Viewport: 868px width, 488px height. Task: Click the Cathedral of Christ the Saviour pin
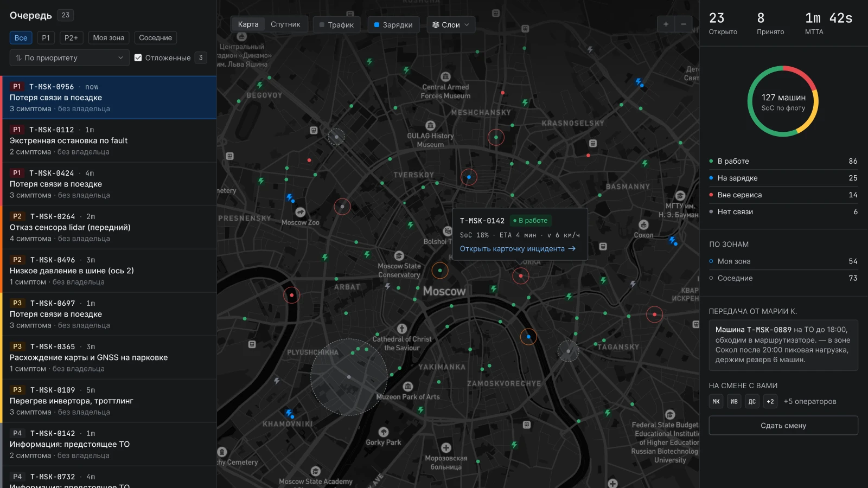[x=402, y=329]
